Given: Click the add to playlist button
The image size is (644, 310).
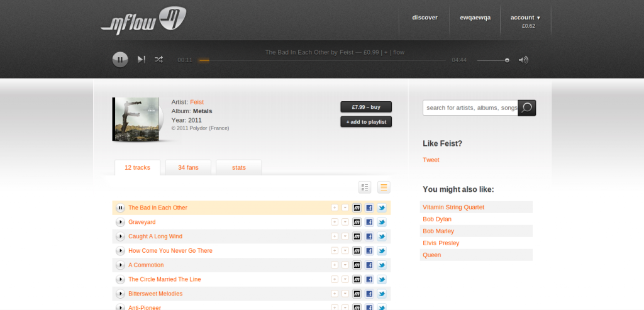Looking at the screenshot, I should [x=366, y=122].
